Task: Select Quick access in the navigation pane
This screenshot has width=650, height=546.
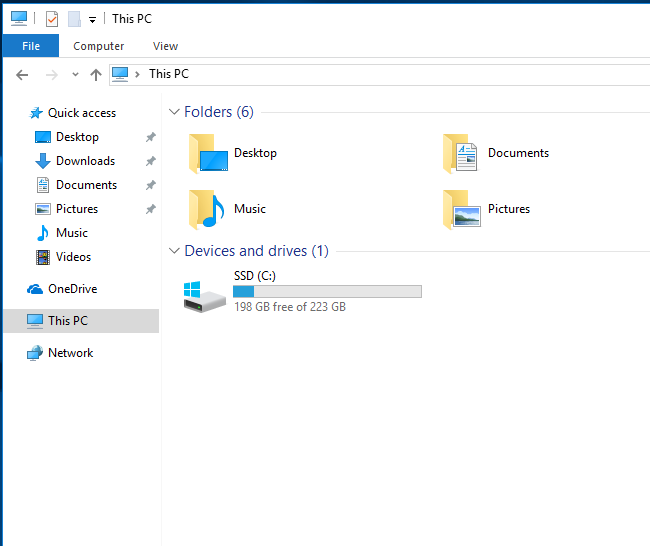Action: click(x=82, y=113)
